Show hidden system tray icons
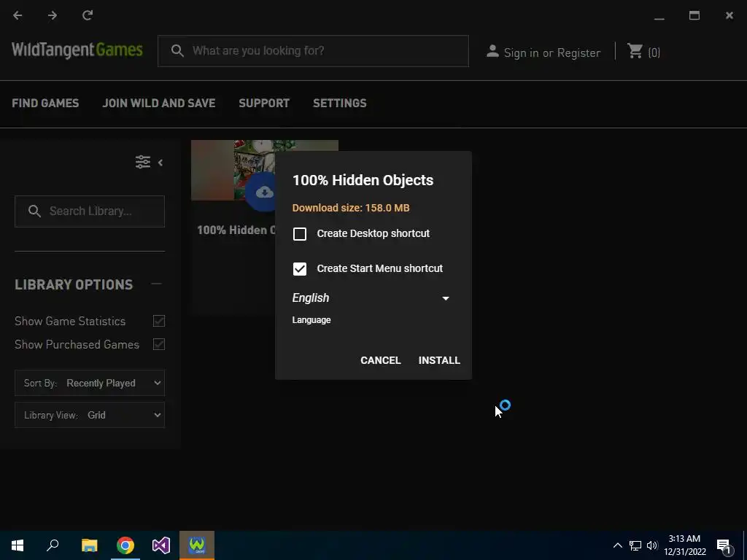747x560 pixels. coord(617,545)
